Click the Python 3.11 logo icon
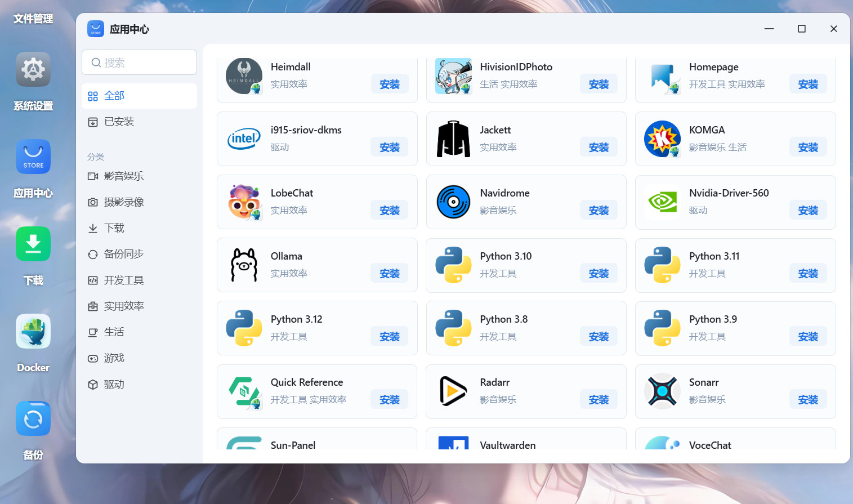Viewport: 853px width, 504px height. tap(663, 265)
